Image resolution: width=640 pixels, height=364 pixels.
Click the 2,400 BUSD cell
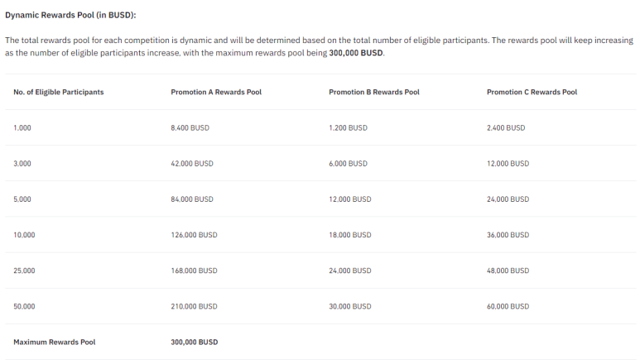click(506, 128)
